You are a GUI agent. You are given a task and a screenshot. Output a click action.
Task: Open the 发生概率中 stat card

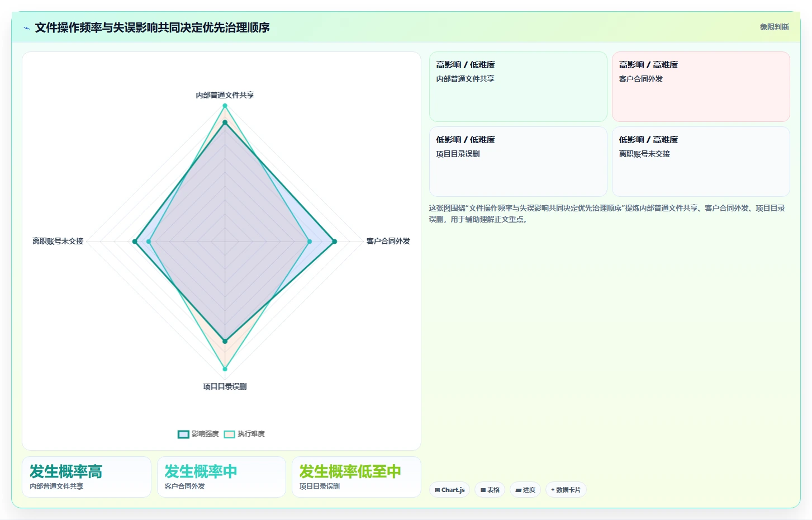[221, 477]
